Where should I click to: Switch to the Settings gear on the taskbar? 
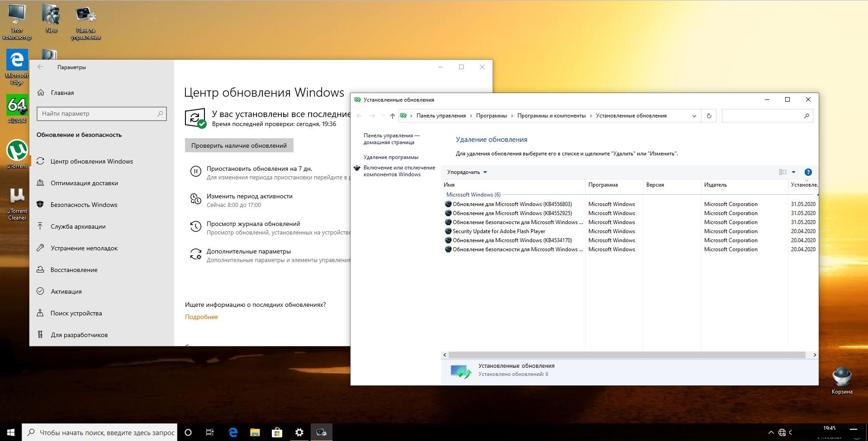tap(299, 432)
